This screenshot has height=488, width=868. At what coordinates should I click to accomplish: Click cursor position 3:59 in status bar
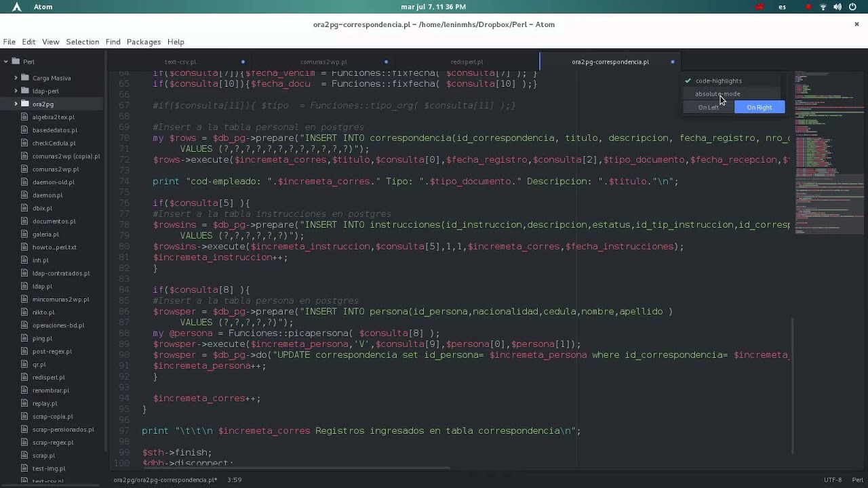tap(235, 480)
